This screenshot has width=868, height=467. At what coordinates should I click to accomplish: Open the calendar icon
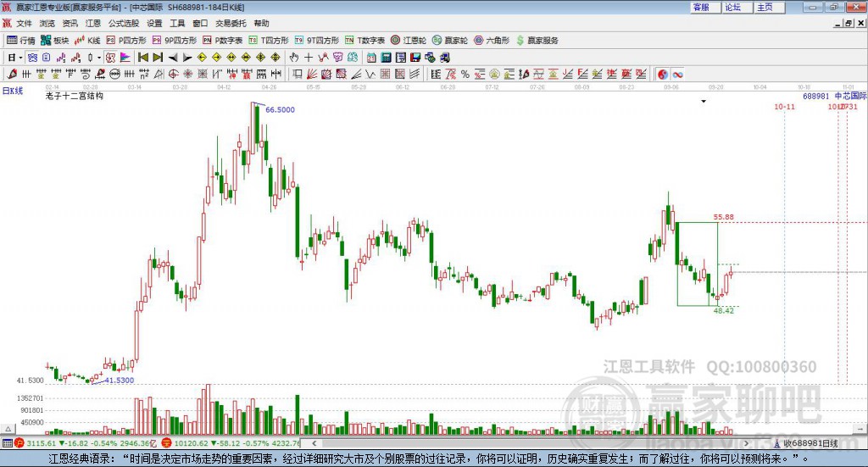(x=371, y=57)
